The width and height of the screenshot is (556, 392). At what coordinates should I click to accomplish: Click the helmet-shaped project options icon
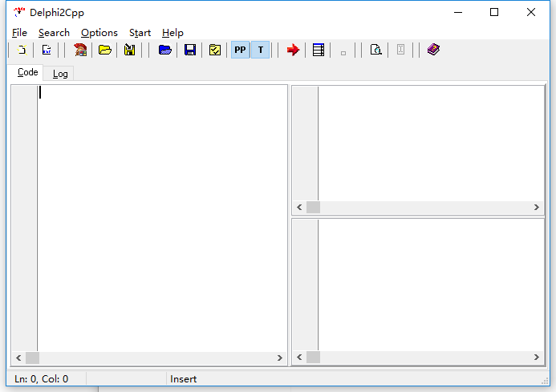click(80, 50)
